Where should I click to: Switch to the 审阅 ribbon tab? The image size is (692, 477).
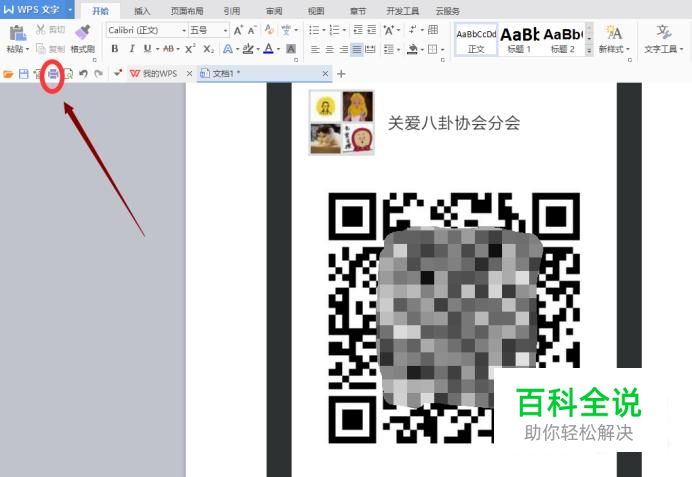click(274, 11)
